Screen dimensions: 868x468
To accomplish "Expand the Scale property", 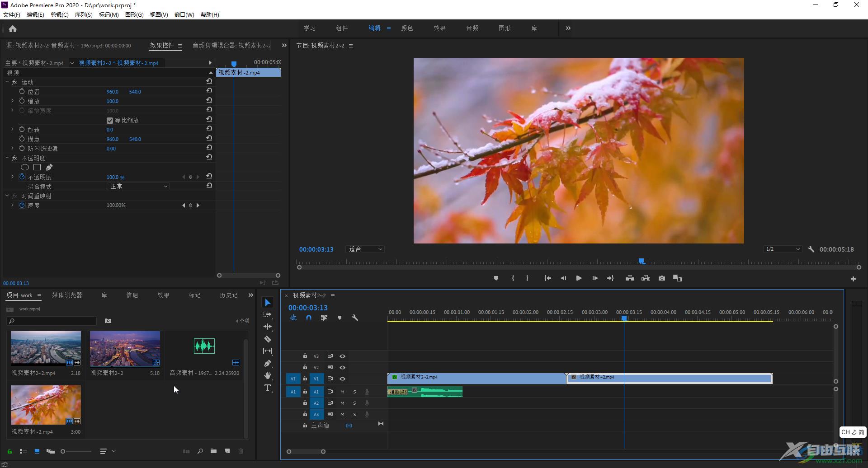I will [x=12, y=101].
